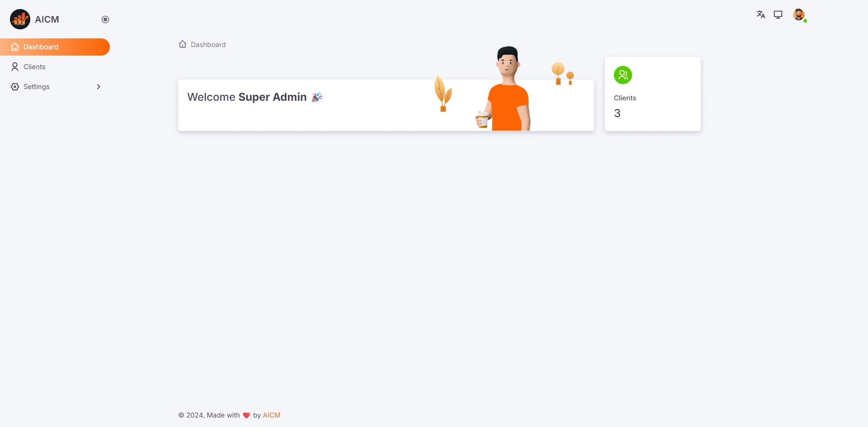868x427 pixels.
Task: Select the Dashboard sidebar item
Action: click(55, 47)
